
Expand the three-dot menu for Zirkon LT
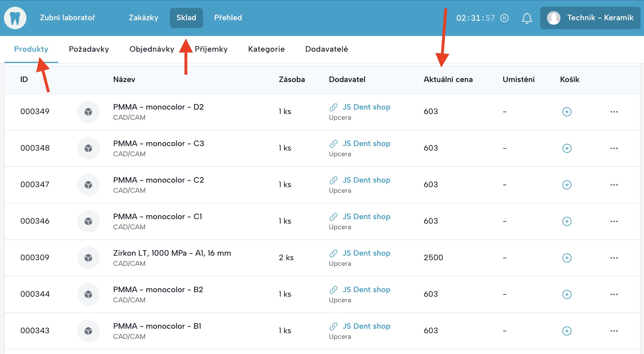click(x=614, y=258)
